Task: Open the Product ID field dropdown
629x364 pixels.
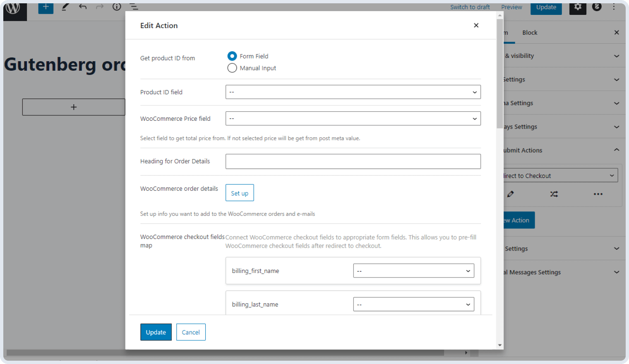Action: coord(353,92)
